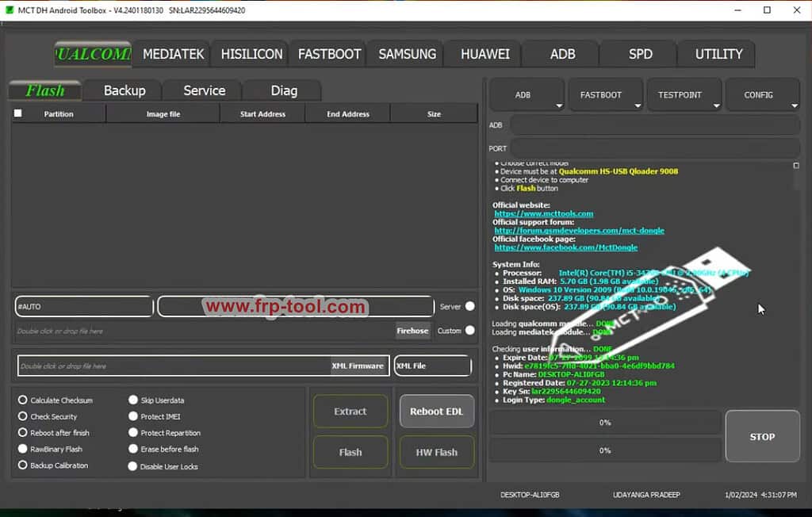The image size is (812, 517).
Task: Select the UTILITY tab
Action: point(718,55)
